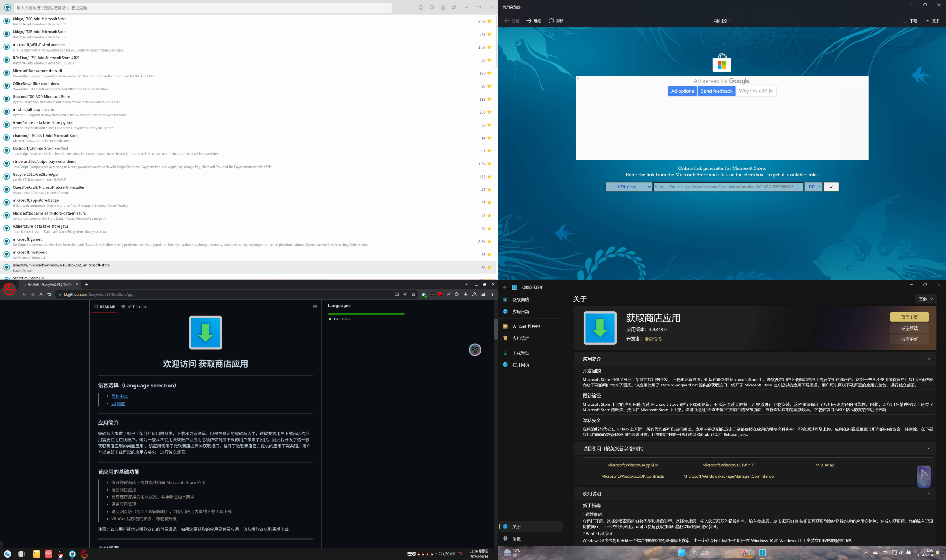This screenshot has width=946, height=560.
Task: Click the star icon for kkkgo/LTSC-Add-MicrosoftStore
Action: [x=489, y=21]
